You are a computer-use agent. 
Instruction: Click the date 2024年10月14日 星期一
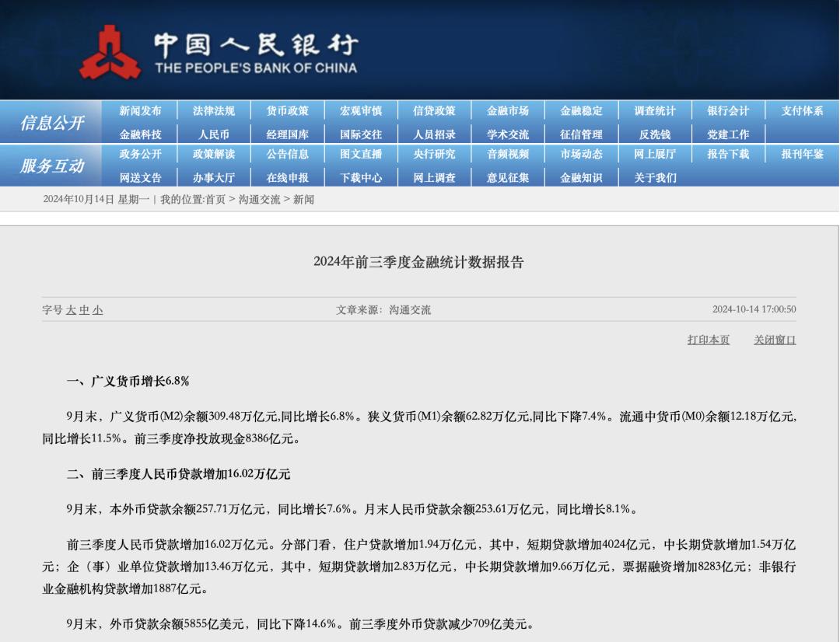tap(96, 200)
